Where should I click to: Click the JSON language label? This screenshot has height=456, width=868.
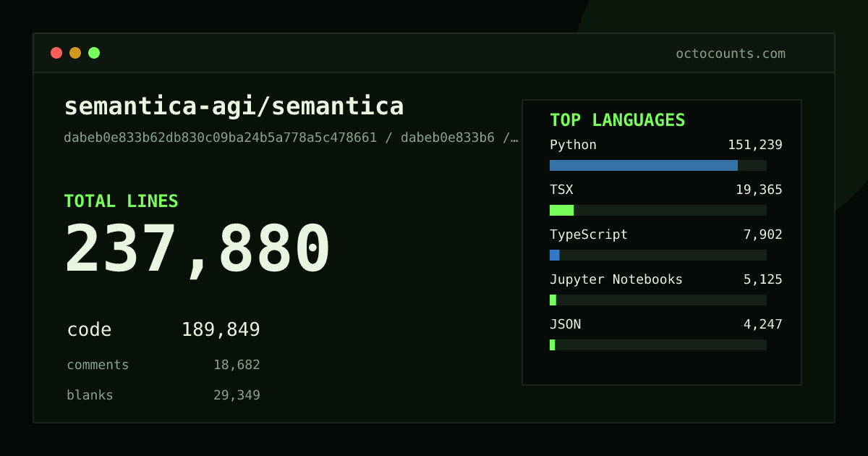pos(565,324)
